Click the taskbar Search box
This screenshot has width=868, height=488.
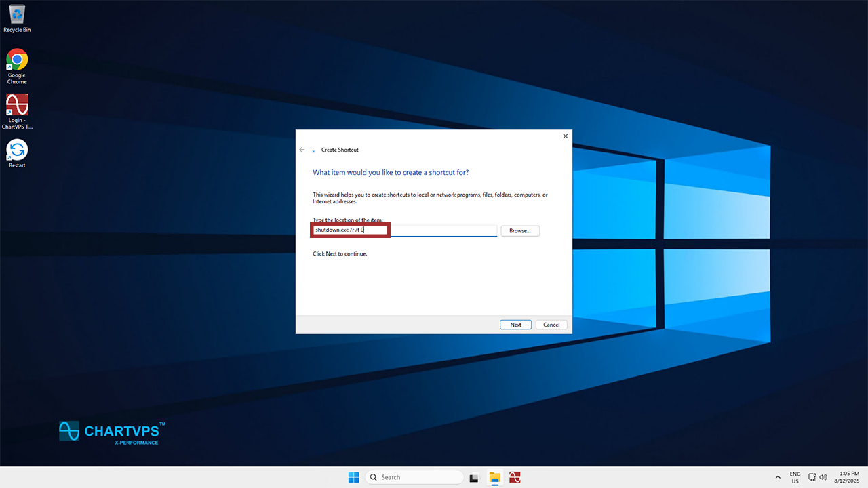tap(414, 477)
